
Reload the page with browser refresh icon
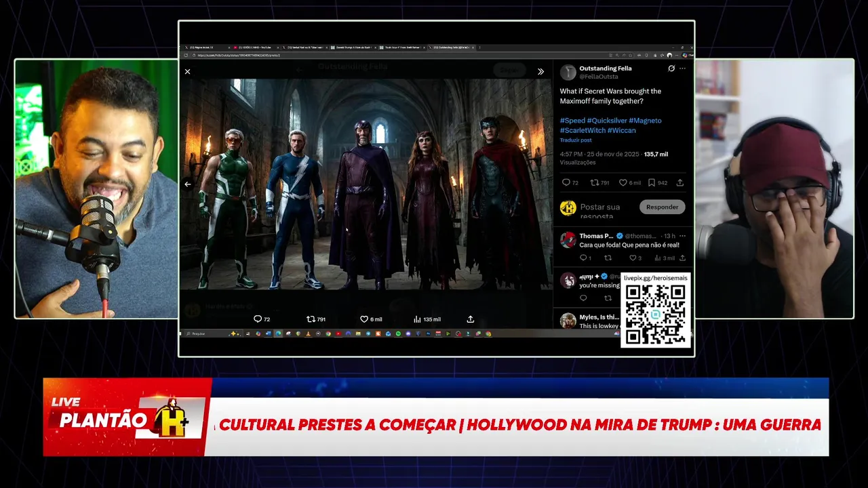coord(187,55)
